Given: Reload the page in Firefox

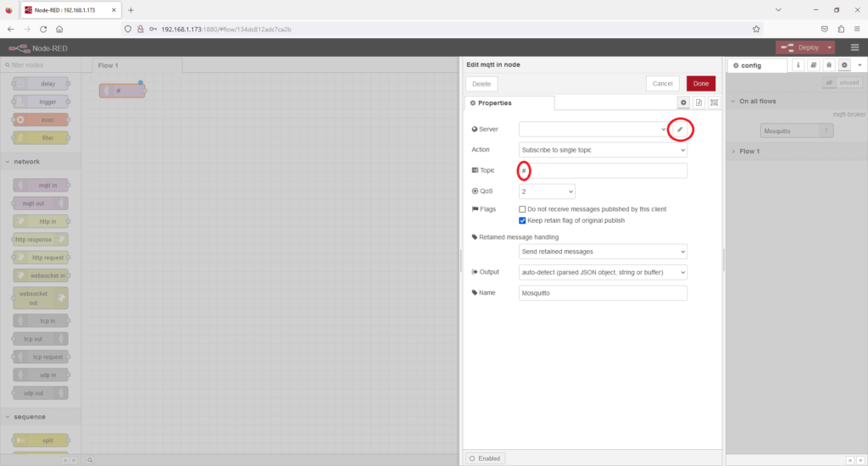Looking at the screenshot, I should pyautogui.click(x=43, y=30).
